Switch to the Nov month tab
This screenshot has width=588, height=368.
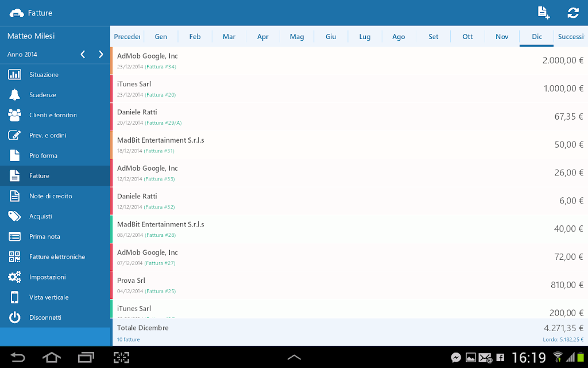click(502, 36)
